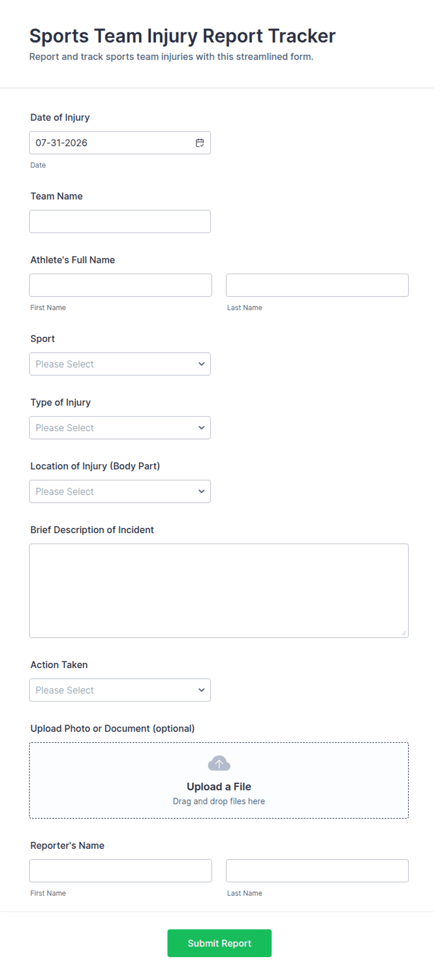Viewport: 434px width, 980px height.
Task: Select the reporter's First Name field
Action: pos(120,871)
